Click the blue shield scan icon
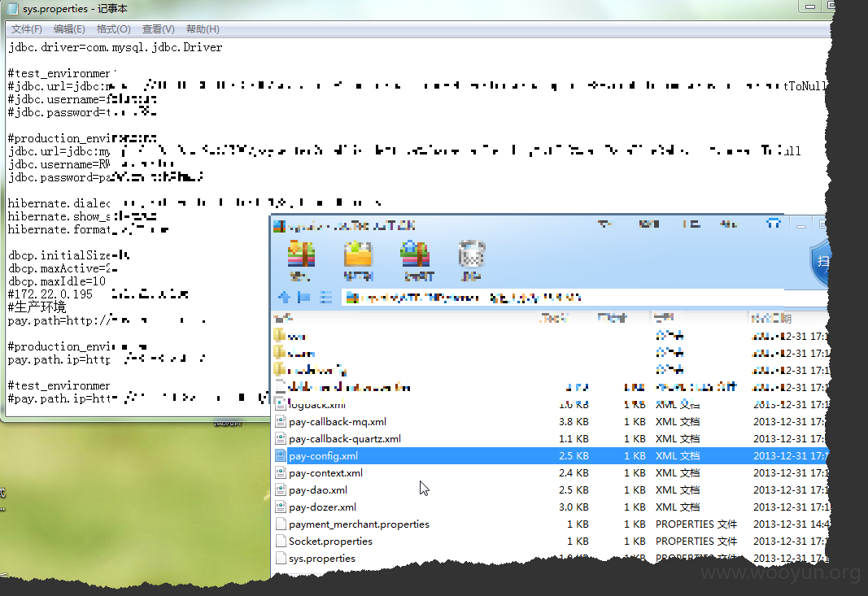Image resolution: width=868 pixels, height=596 pixels. 820,263
